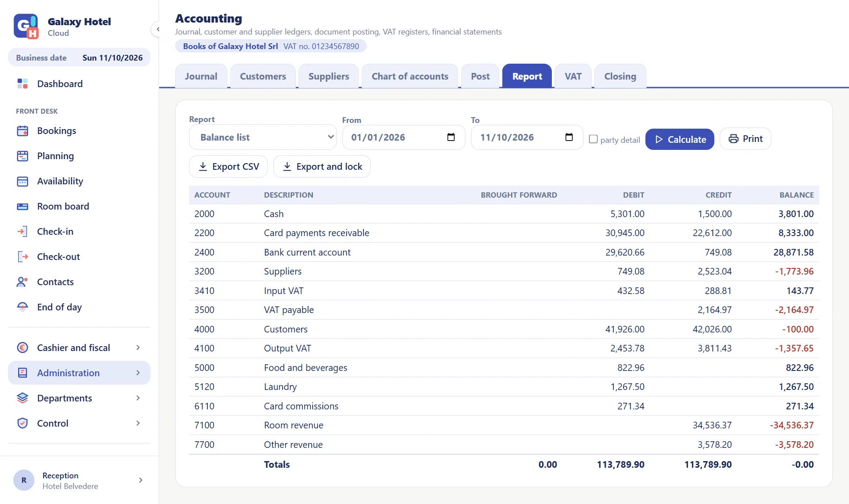The height and width of the screenshot is (504, 849).
Task: Expand the Reception user menu chevron
Action: tap(141, 480)
